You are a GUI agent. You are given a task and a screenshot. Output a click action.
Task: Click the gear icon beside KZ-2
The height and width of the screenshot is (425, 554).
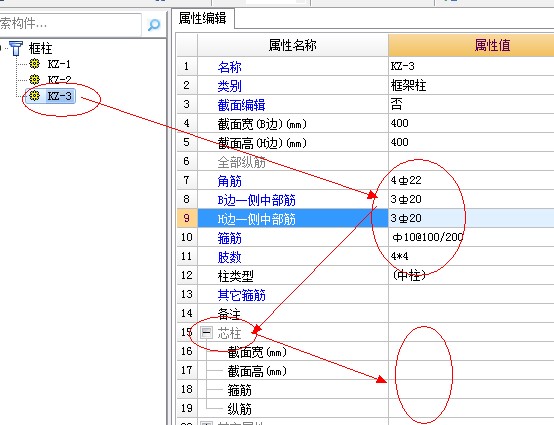[34, 79]
